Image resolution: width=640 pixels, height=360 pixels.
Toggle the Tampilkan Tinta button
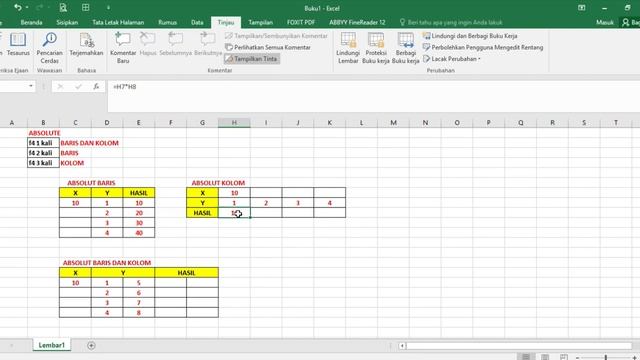(x=252, y=59)
